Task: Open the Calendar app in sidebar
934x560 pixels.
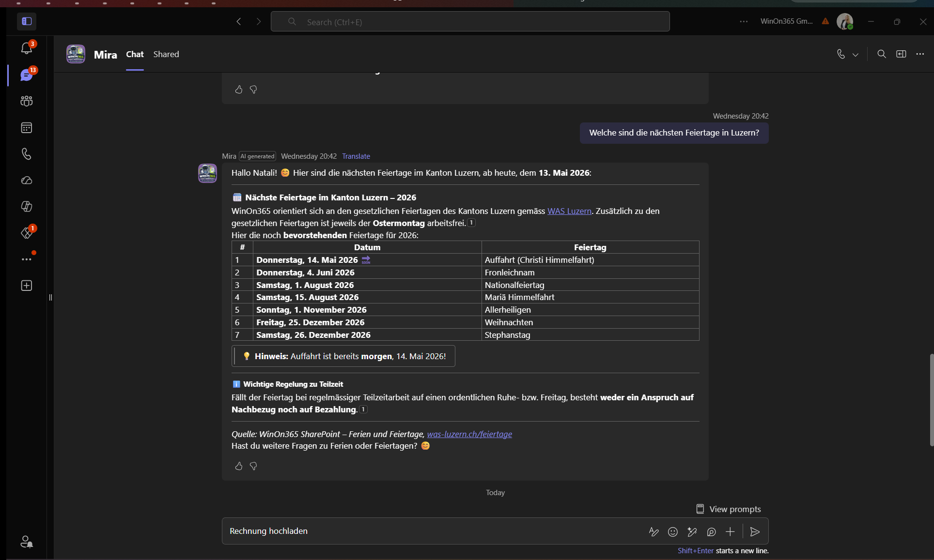Action: (x=27, y=128)
